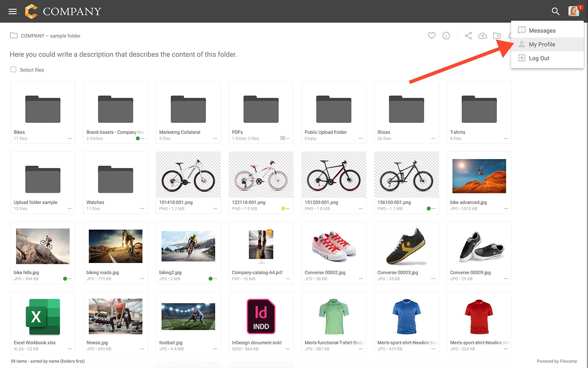Open the bike advanced.jpg thumbnail
Image resolution: width=588 pixels, height=368 pixels.
(479, 176)
